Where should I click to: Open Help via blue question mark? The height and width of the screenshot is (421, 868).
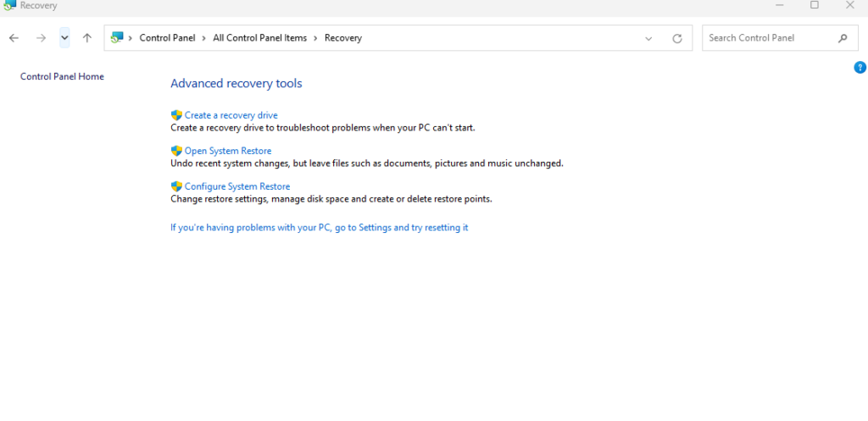tap(860, 68)
